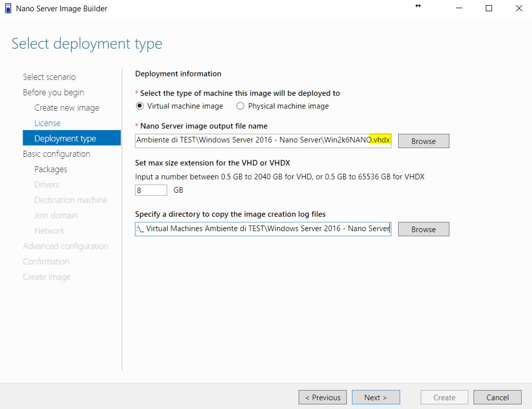Open the Before you begin step
The width and height of the screenshot is (532, 409).
(53, 92)
